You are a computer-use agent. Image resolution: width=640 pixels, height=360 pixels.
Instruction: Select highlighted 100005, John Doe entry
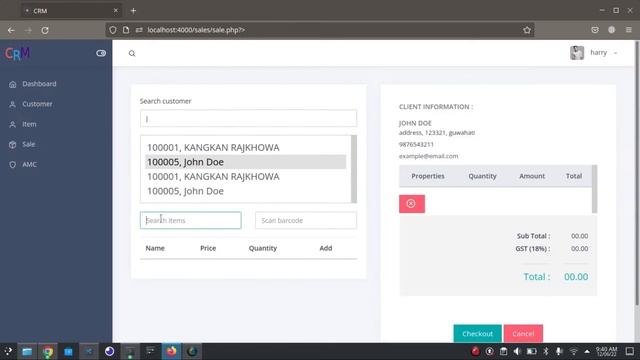pyautogui.click(x=246, y=162)
